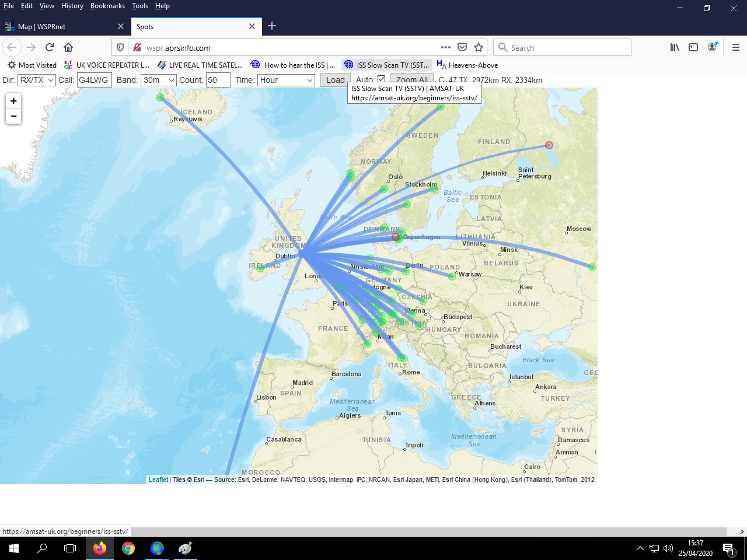The height and width of the screenshot is (560, 747).
Task: Reload the current page
Action: pyautogui.click(x=50, y=47)
